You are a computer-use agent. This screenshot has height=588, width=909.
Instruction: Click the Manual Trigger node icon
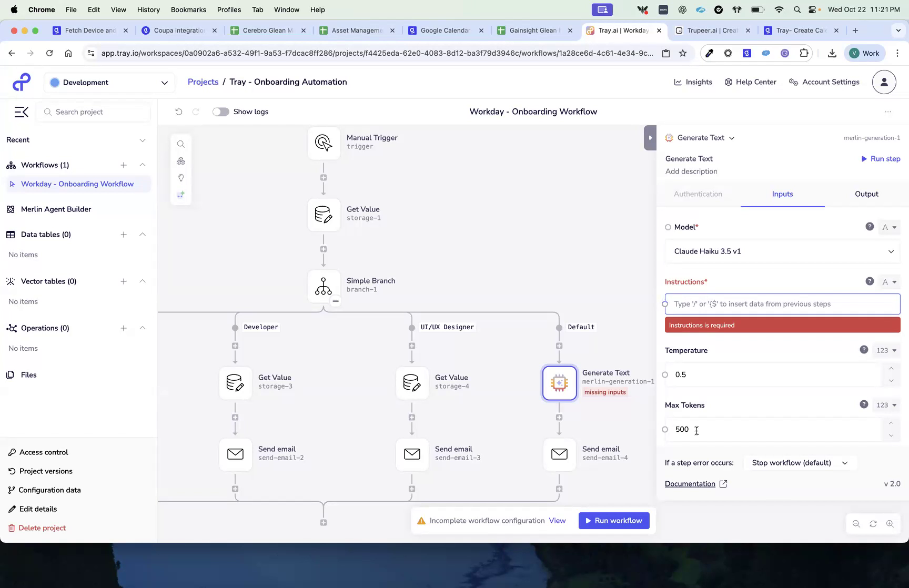click(x=324, y=143)
